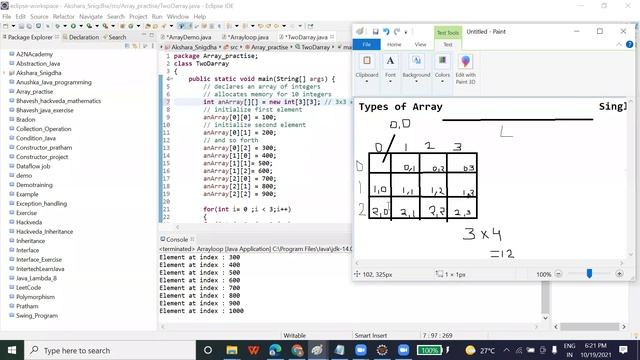
Task: Click the Paint app icon in the taskbar
Action: coord(318,350)
